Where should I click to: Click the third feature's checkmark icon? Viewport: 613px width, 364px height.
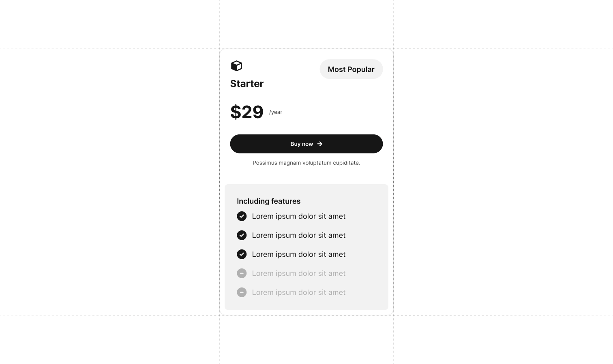point(242,254)
